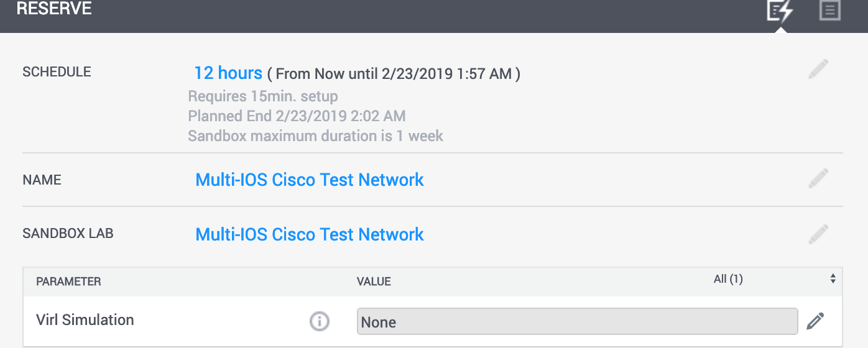Image resolution: width=868 pixels, height=348 pixels.
Task: Open the Sandbox Lab Multi-IOS Cisco link
Action: 310,235
